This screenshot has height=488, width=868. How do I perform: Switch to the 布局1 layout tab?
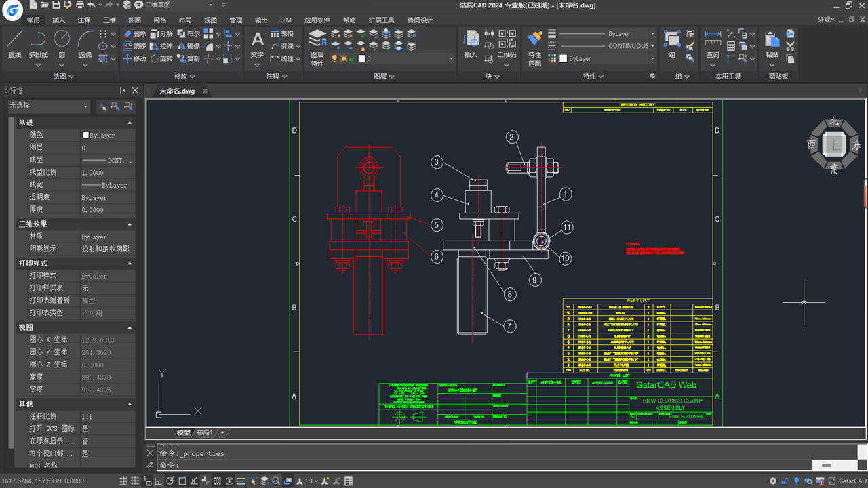tap(204, 432)
